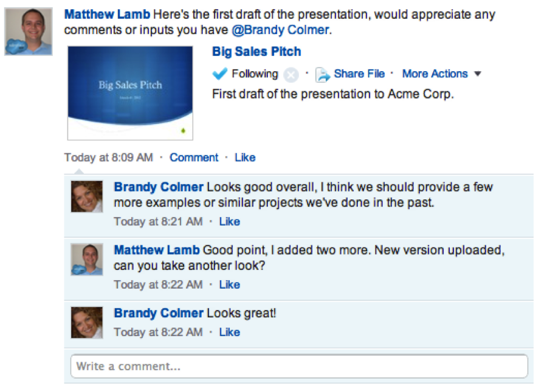This screenshot has width=547, height=392.
Task: Open the More Actions menu label
Action: coord(435,74)
